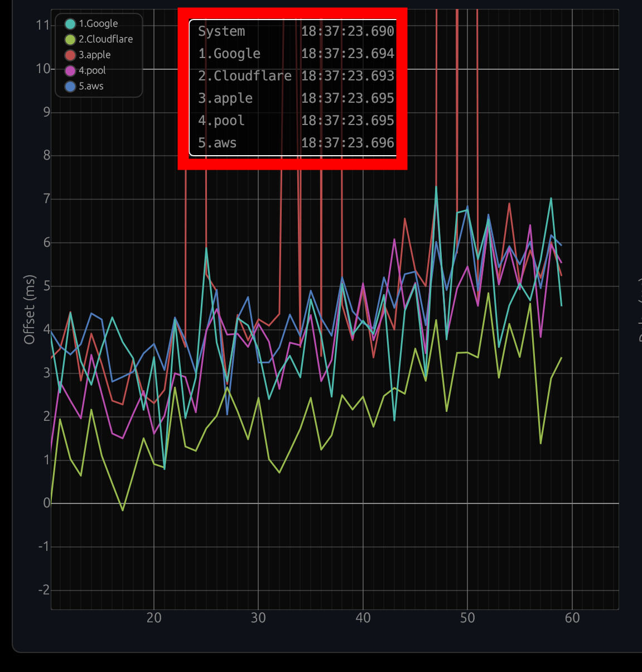The width and height of the screenshot is (642, 672).
Task: Hide the series via legend label 1.Google
Action: pyautogui.click(x=98, y=23)
